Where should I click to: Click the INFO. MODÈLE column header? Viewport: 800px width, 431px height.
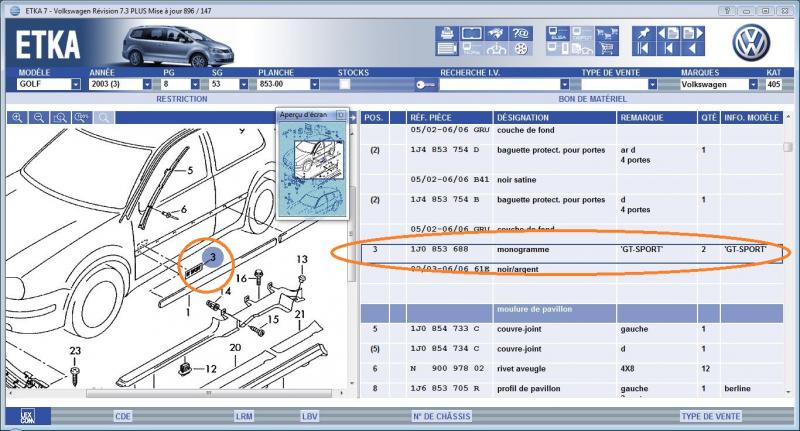click(752, 118)
